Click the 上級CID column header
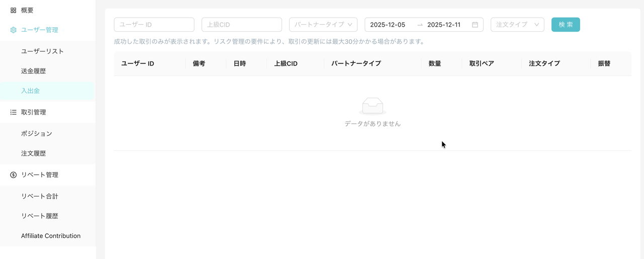Screen dimensions: 644x259 click(x=286, y=64)
